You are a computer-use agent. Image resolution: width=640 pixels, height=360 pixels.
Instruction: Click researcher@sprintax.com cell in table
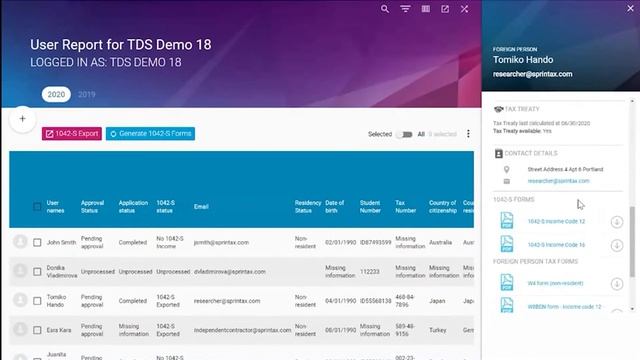(227, 301)
